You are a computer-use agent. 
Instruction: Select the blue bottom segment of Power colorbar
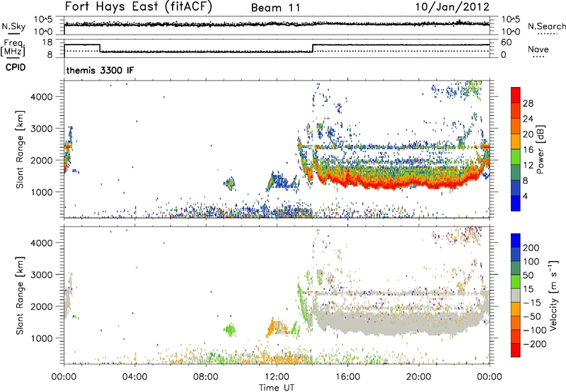coord(516,203)
